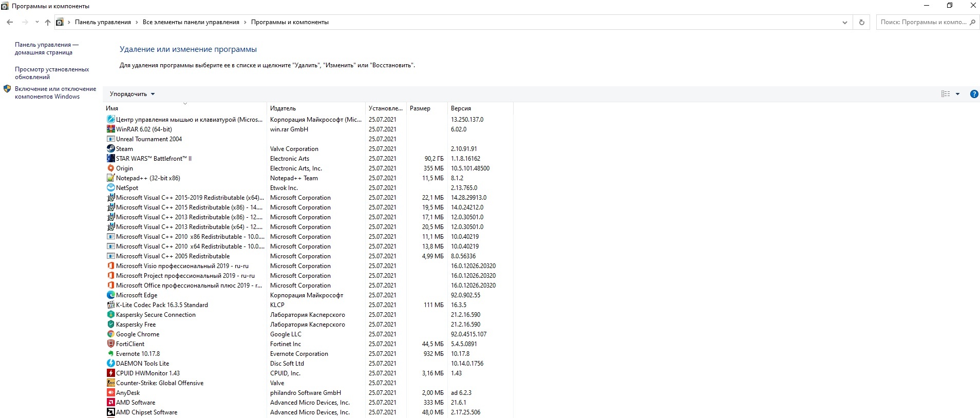Open Включение или отключение компонентов Windows
This screenshot has width=980, height=418.
[x=55, y=92]
